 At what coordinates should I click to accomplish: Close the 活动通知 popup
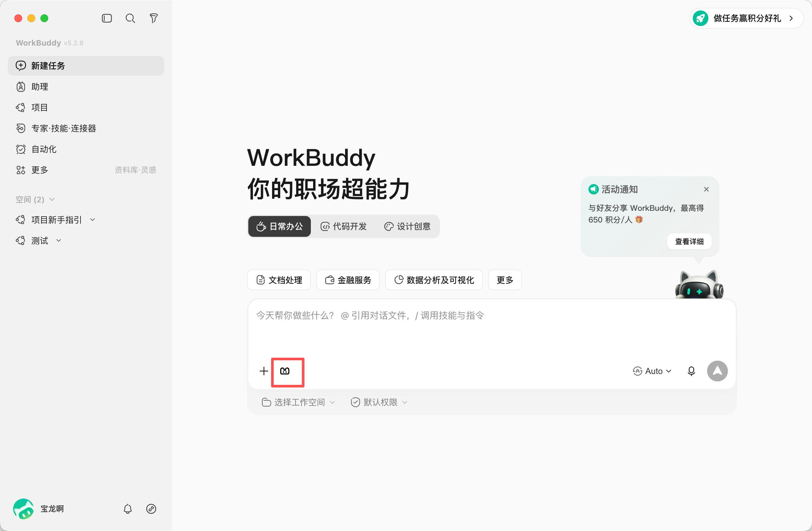point(706,189)
